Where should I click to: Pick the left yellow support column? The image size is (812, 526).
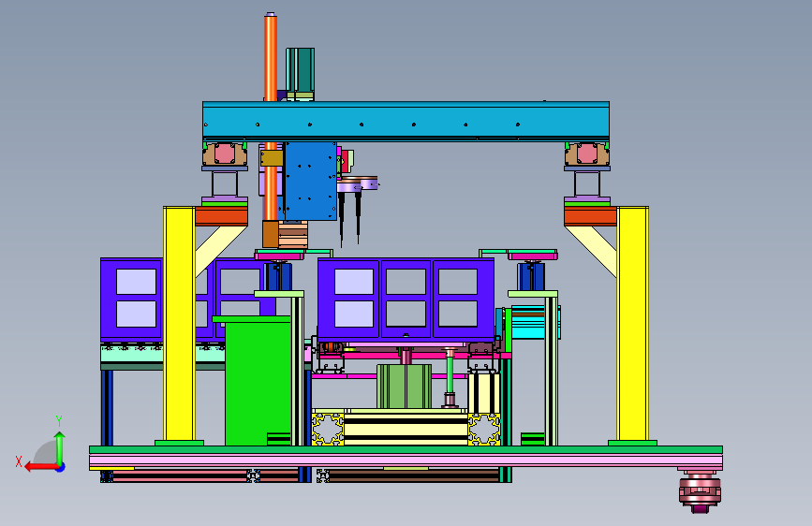pyautogui.click(x=179, y=324)
